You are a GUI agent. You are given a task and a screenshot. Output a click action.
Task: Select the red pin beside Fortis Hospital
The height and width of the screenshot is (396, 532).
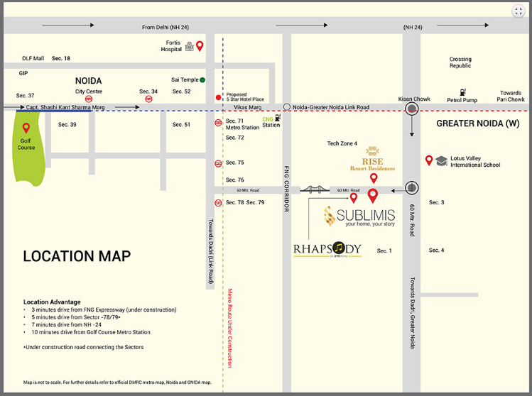point(200,45)
